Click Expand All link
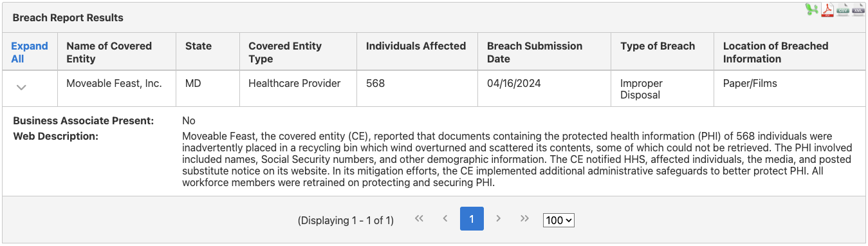Screen dimensions: 868x246 [x=29, y=52]
